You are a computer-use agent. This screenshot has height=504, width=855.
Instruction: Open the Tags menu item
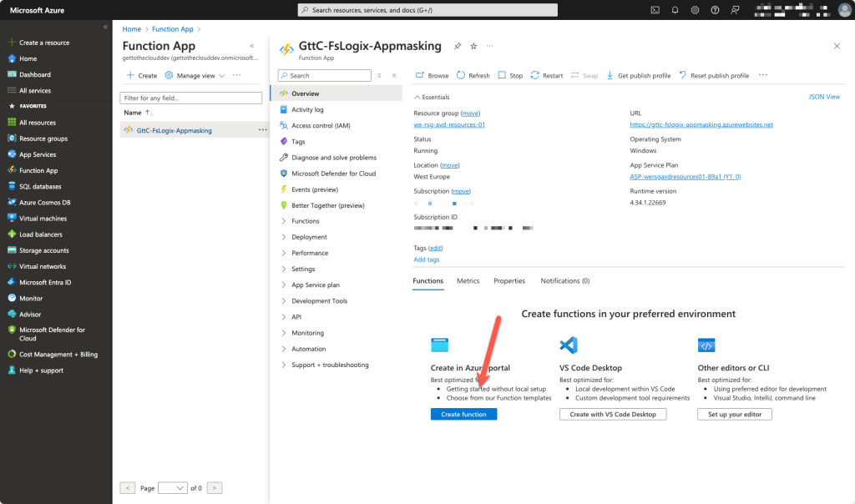(298, 142)
